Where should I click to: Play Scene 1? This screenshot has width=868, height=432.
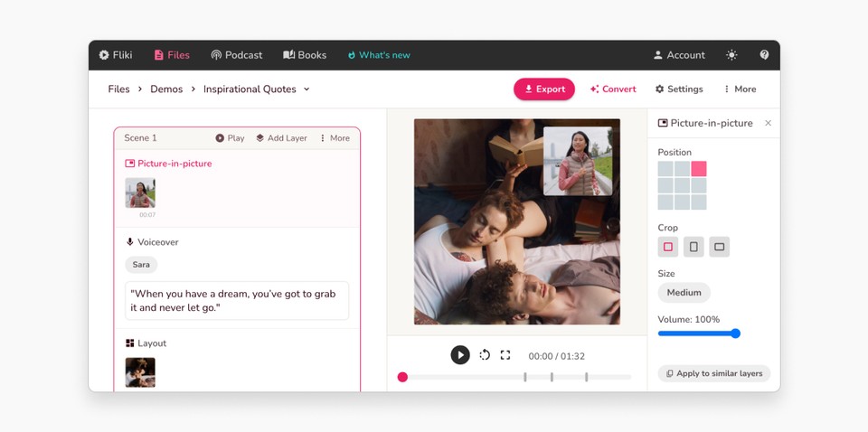[230, 138]
